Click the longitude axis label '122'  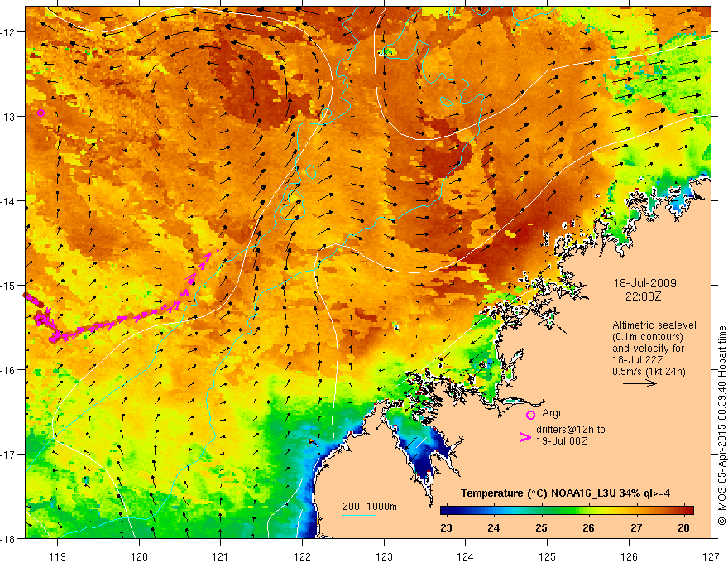pos(302,556)
